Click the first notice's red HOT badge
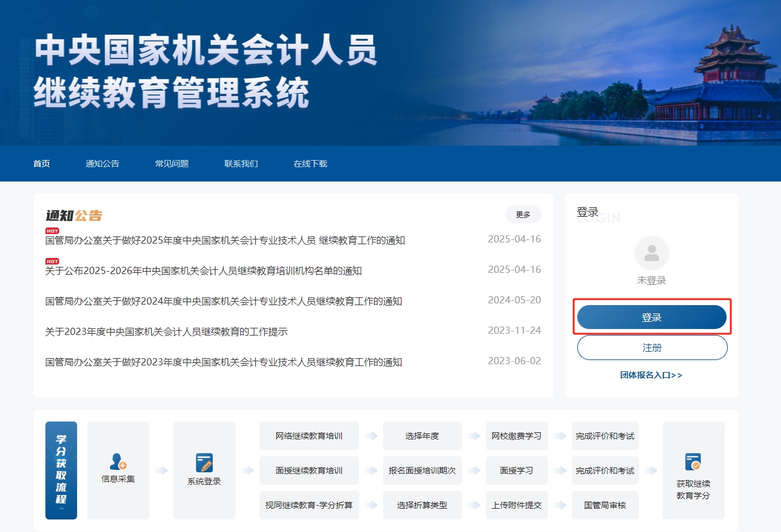This screenshot has height=532, width=781. coord(52,231)
